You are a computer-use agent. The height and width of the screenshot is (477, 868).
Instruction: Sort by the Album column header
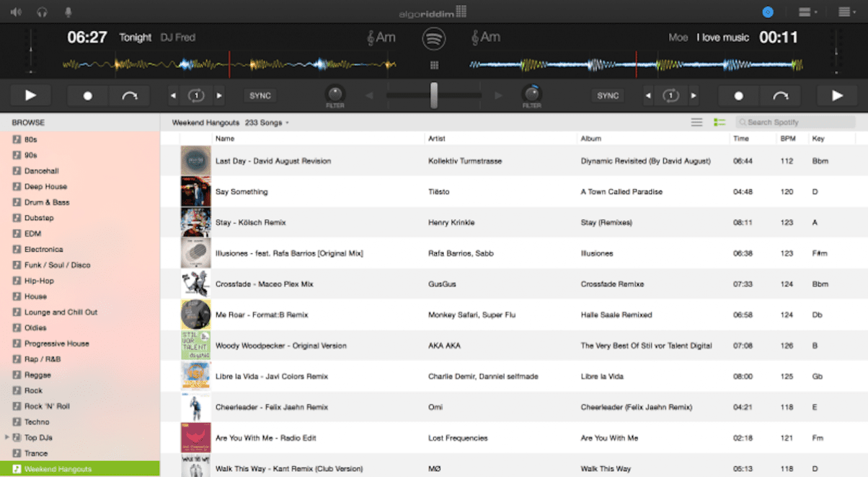pos(653,139)
